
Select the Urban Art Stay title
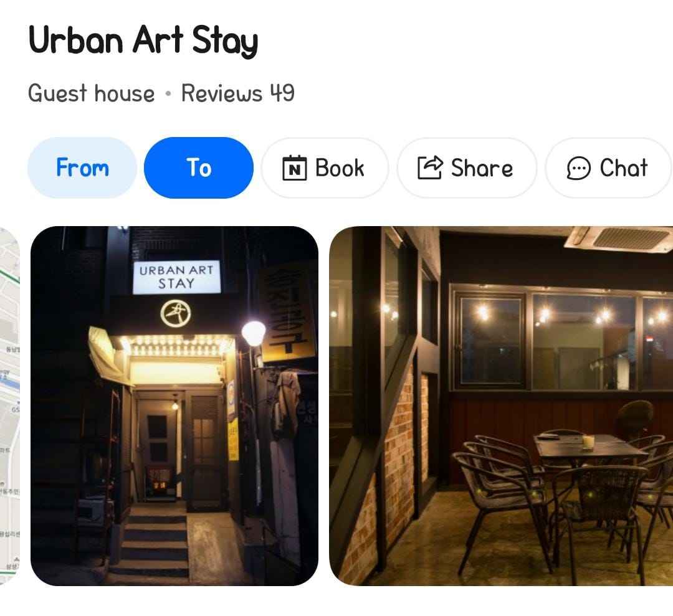point(143,40)
